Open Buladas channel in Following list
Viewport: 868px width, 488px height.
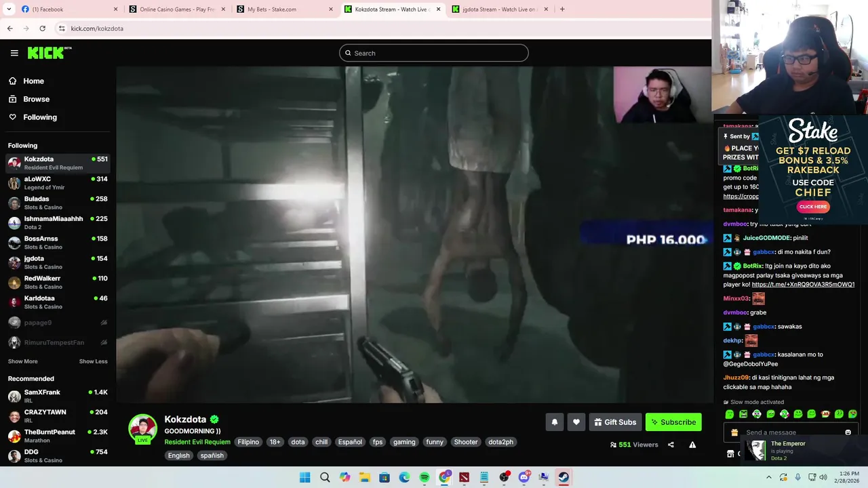58,203
